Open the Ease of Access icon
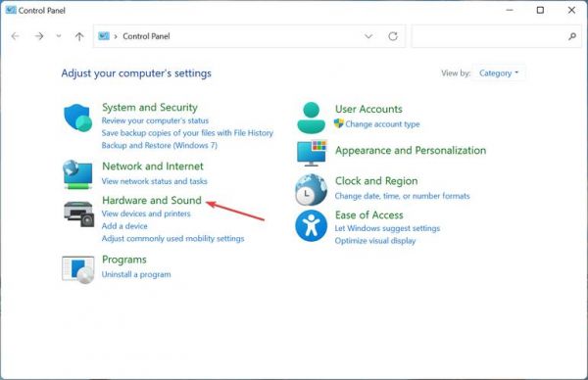Screen dimensions: 588x380 click(x=311, y=225)
